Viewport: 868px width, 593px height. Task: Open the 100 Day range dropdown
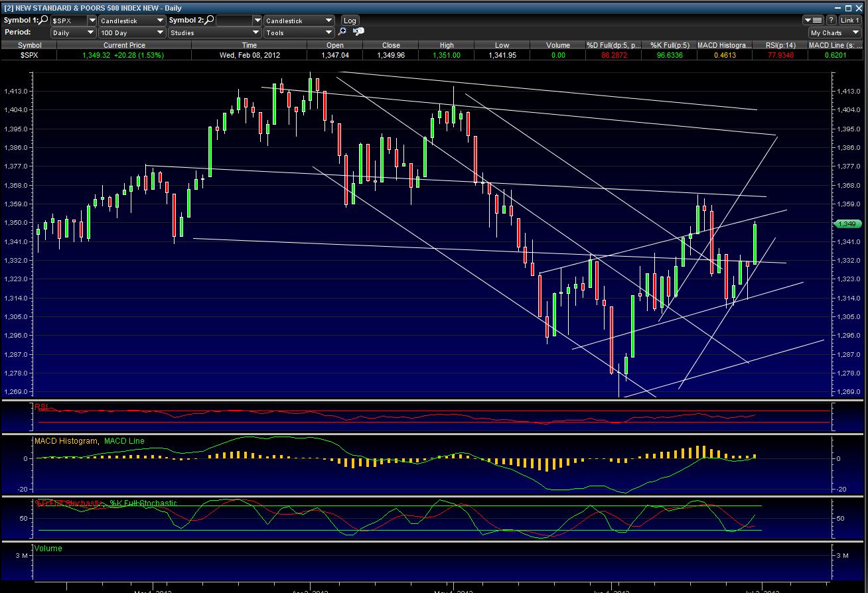(132, 33)
